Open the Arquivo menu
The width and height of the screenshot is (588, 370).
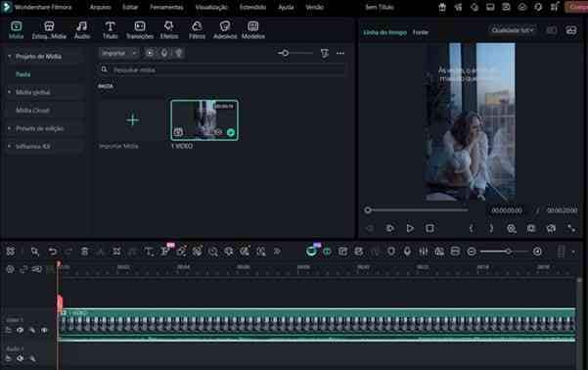(x=100, y=7)
